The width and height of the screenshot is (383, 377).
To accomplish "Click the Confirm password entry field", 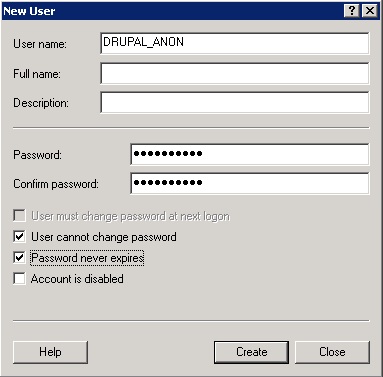I will [250, 183].
